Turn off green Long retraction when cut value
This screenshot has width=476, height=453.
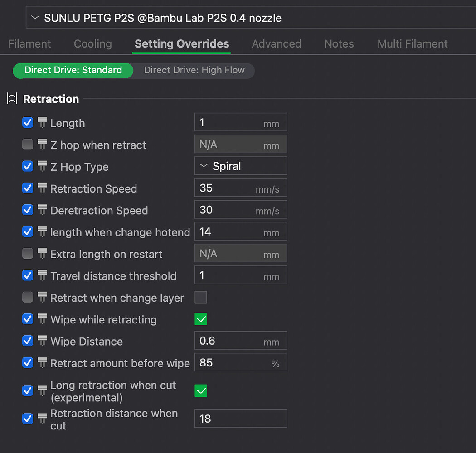(201, 391)
